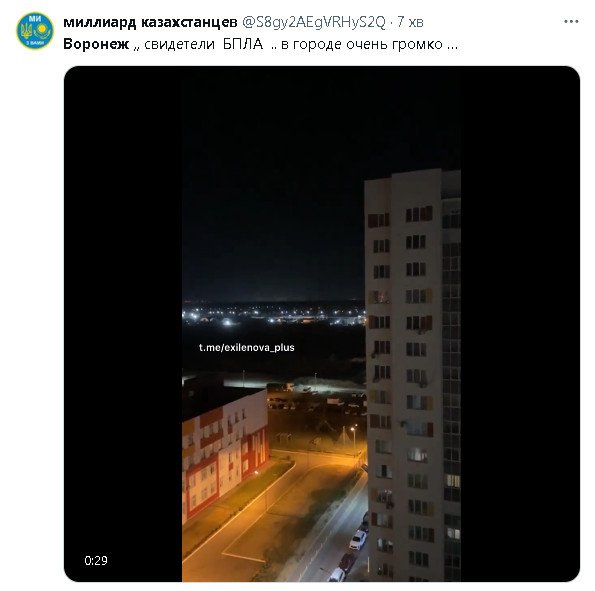Open the миллиард казахстанцев profile name
The width and height of the screenshot is (595, 591).
[150, 22]
